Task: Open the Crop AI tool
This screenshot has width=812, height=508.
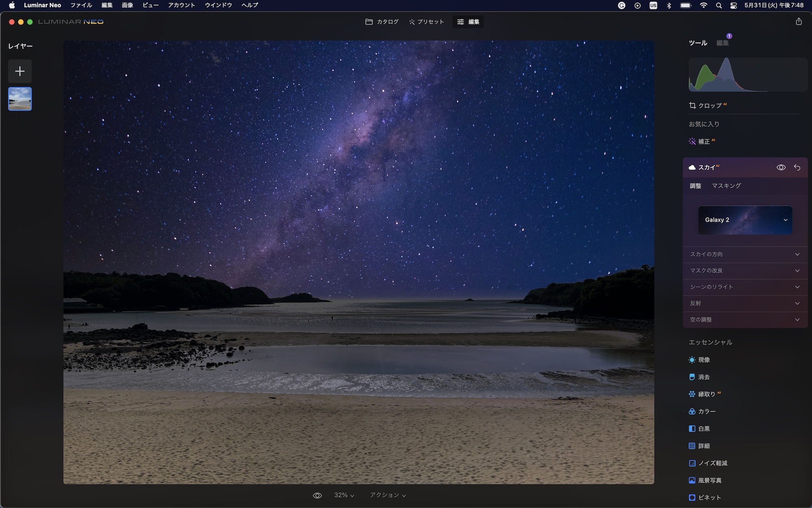Action: (709, 106)
